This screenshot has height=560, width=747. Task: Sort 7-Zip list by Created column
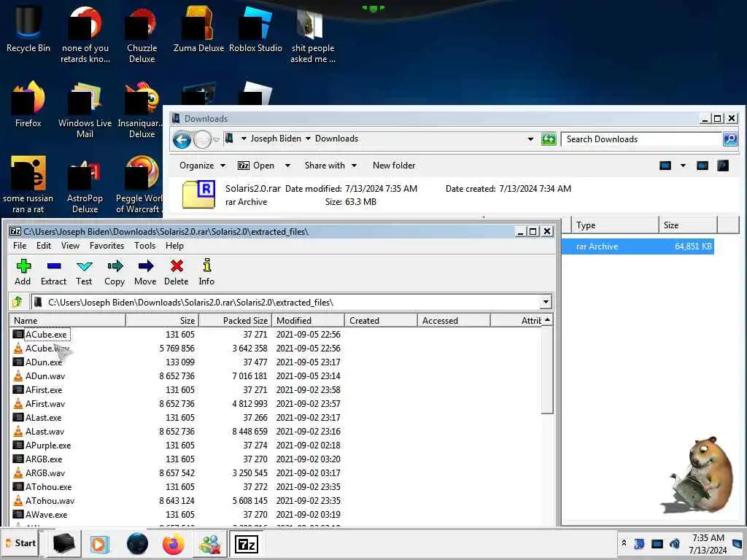coord(381,321)
